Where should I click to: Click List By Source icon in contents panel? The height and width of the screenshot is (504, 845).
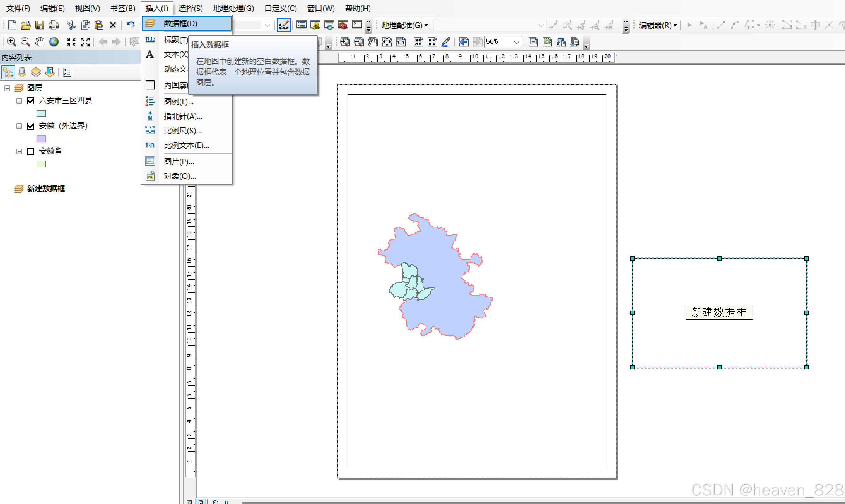click(22, 72)
